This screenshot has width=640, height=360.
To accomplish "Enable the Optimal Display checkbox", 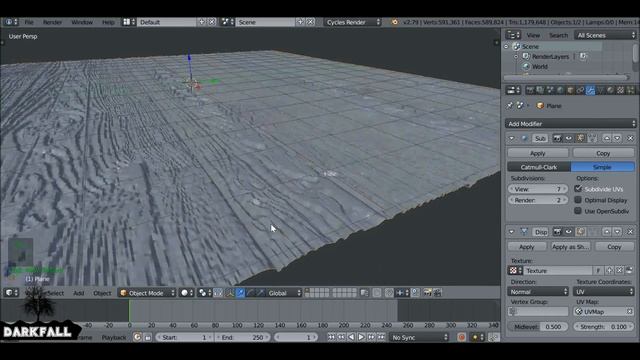I will click(x=578, y=200).
